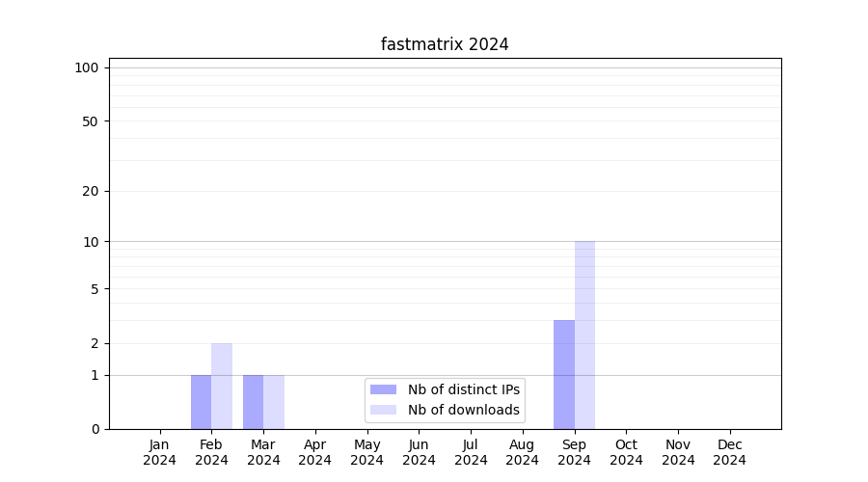Screen dimensions: 868x482
Task: Click the Sep 2024 downloads bar
Action: pos(584,335)
